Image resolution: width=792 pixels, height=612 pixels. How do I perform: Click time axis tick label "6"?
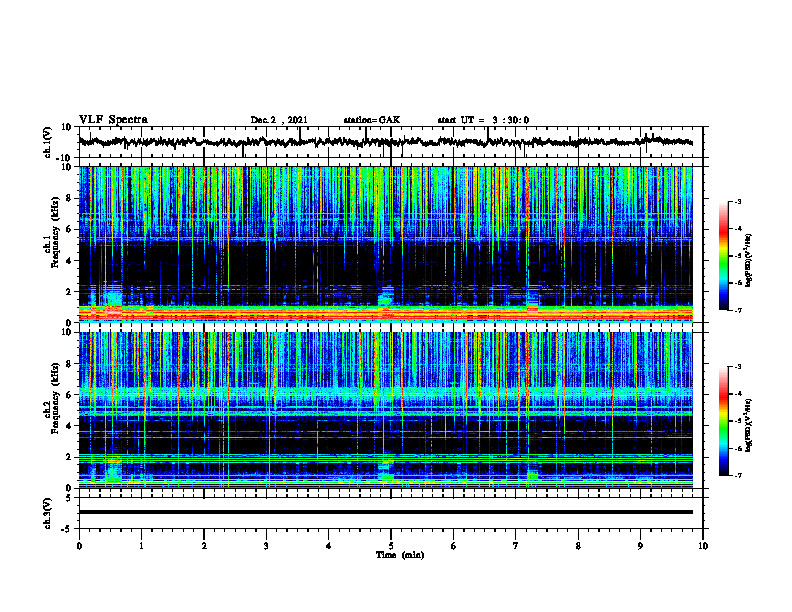click(x=454, y=546)
